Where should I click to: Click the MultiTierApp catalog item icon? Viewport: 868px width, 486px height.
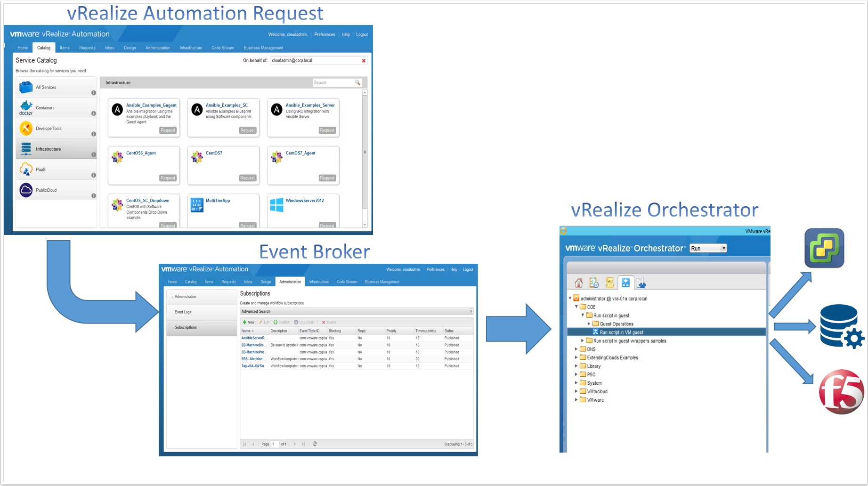tap(197, 205)
